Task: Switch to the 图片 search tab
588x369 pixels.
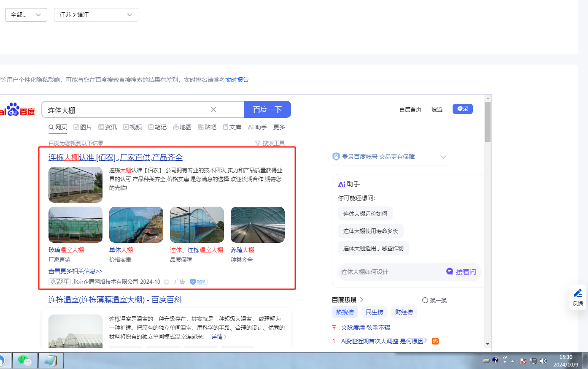Action: pos(83,127)
